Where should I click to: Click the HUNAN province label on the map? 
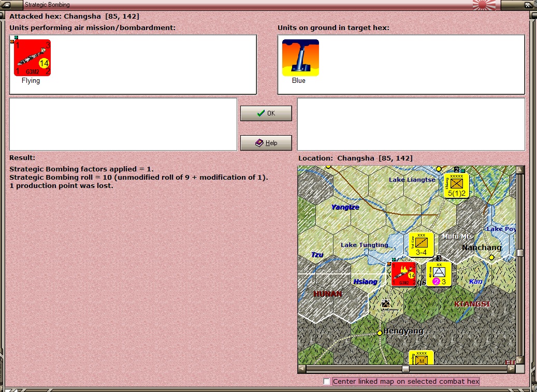(x=327, y=294)
